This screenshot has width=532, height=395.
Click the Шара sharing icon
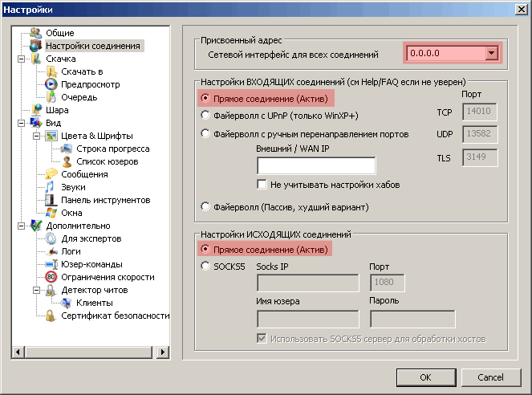[x=36, y=110]
